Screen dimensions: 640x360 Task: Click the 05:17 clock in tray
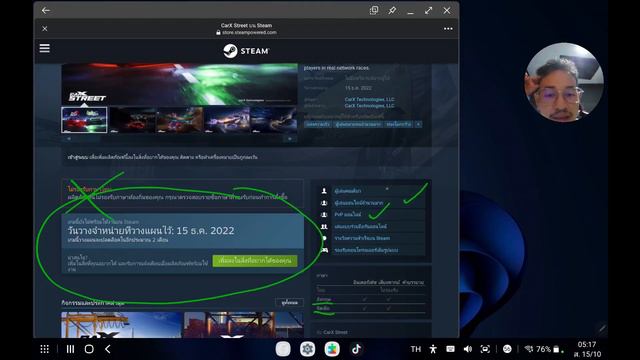pos(587,344)
